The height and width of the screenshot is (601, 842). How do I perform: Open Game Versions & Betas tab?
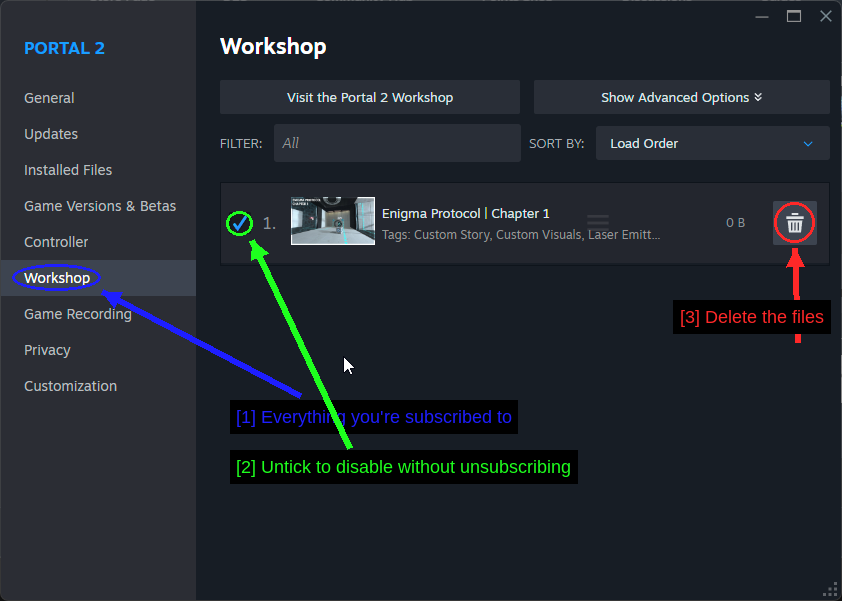[100, 206]
